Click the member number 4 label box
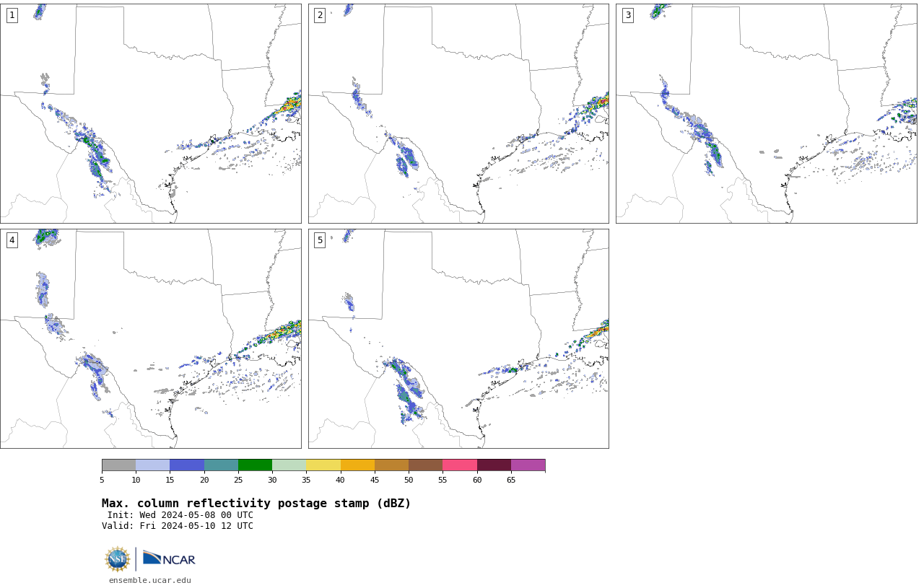Viewport: 924px width, 588px height. pyautogui.click(x=12, y=240)
